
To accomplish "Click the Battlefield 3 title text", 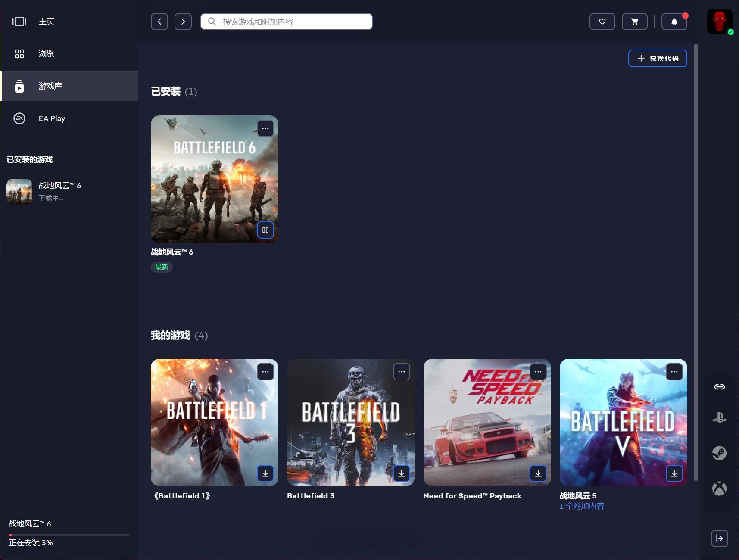I will (x=311, y=496).
